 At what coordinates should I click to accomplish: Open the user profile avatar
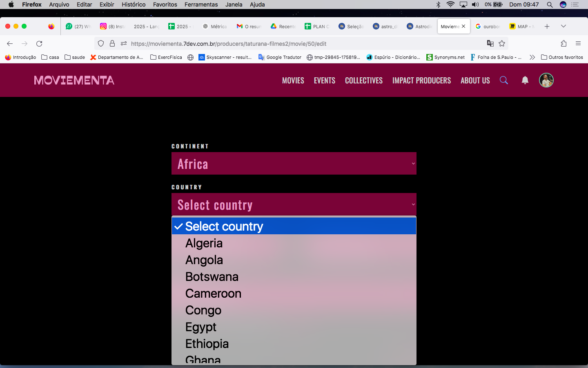tap(546, 80)
